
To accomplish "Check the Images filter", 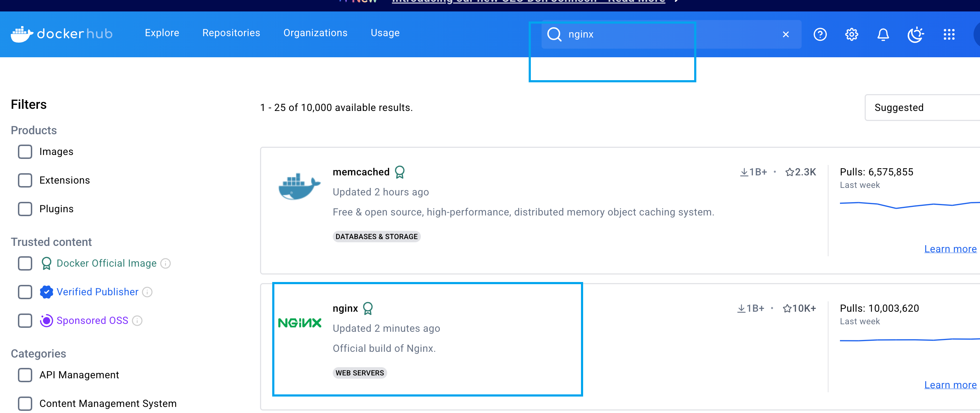I will click(25, 152).
